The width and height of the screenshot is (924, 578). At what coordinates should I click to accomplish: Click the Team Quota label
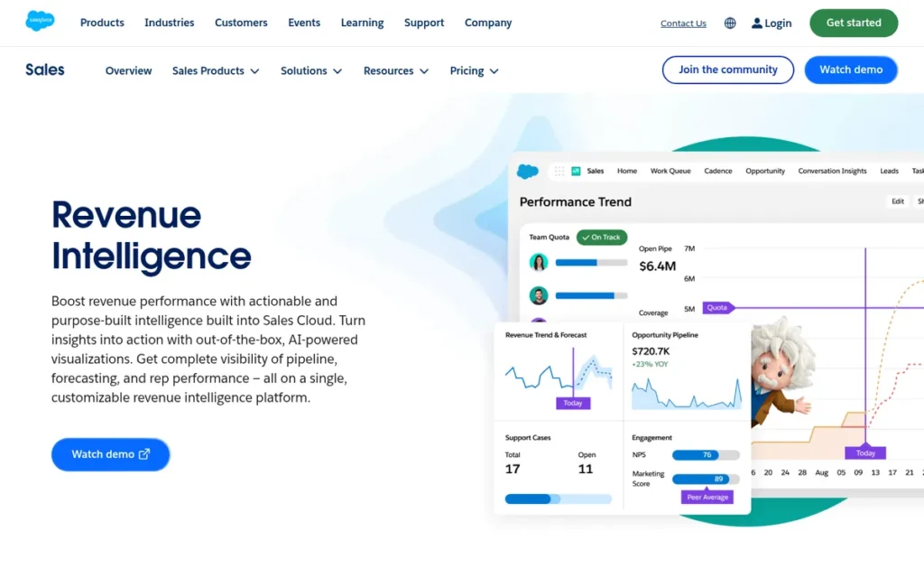[x=550, y=238]
